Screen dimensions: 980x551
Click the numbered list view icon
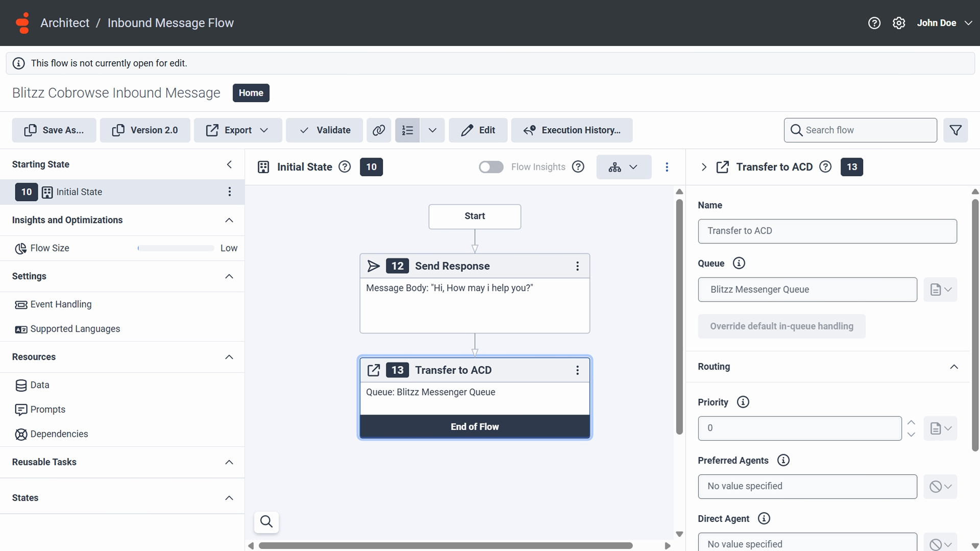407,130
